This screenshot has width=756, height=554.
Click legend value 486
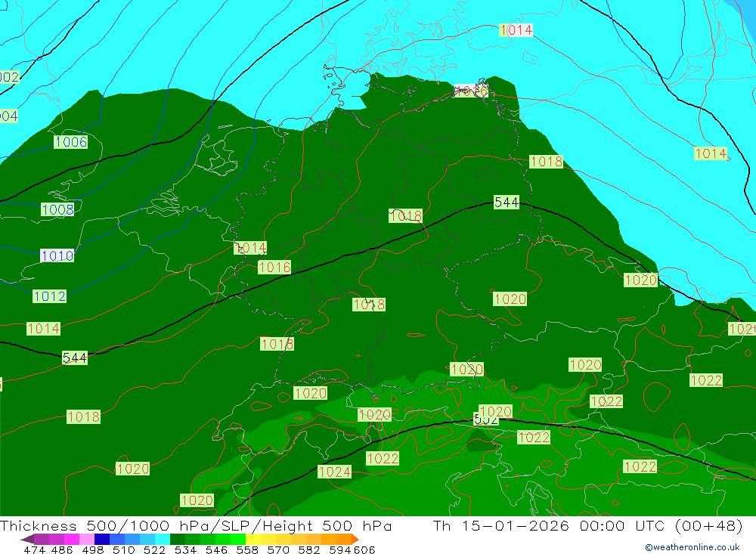coord(61,549)
